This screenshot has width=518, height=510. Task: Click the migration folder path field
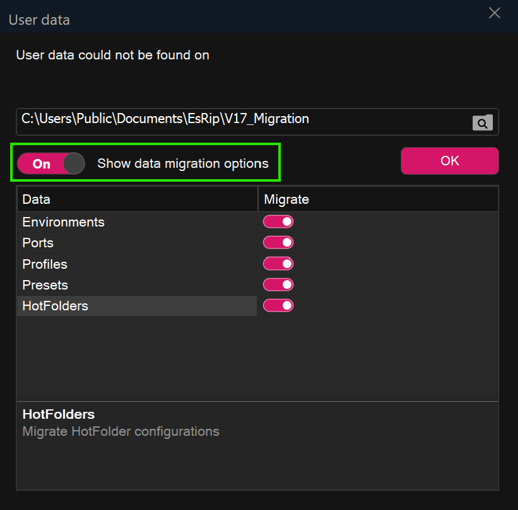click(243, 122)
